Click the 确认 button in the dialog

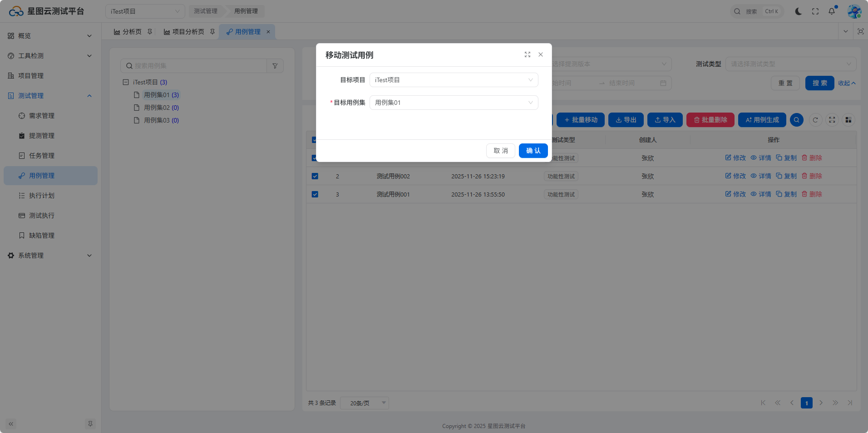click(x=533, y=151)
